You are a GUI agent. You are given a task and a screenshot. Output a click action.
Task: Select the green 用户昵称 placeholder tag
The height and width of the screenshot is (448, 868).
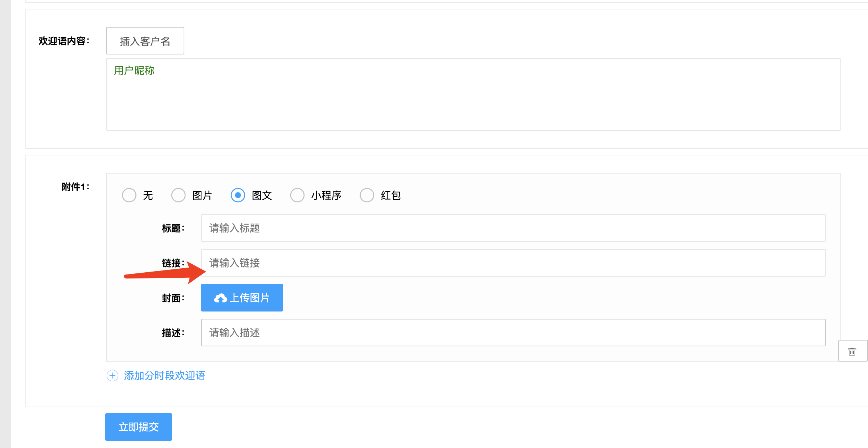click(134, 70)
